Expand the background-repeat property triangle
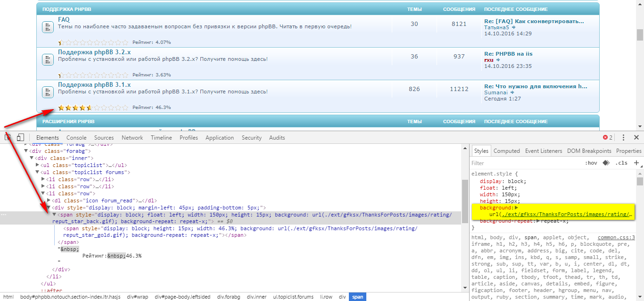Viewport: 644px width, 301px height. coord(538,221)
